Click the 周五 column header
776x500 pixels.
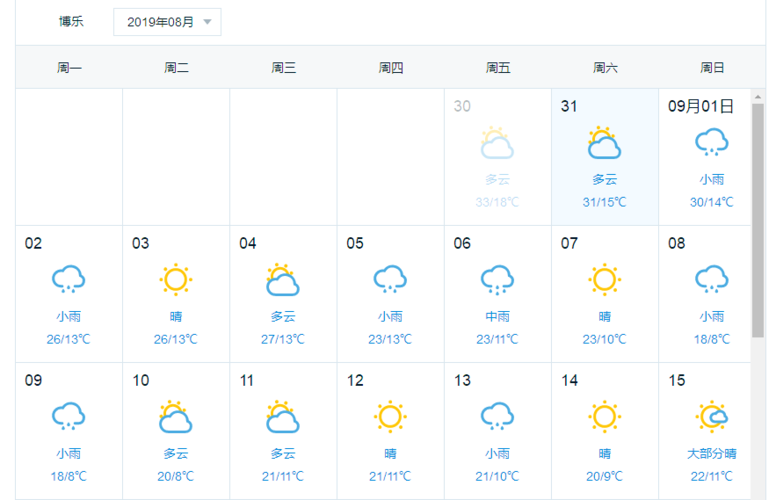pos(498,67)
